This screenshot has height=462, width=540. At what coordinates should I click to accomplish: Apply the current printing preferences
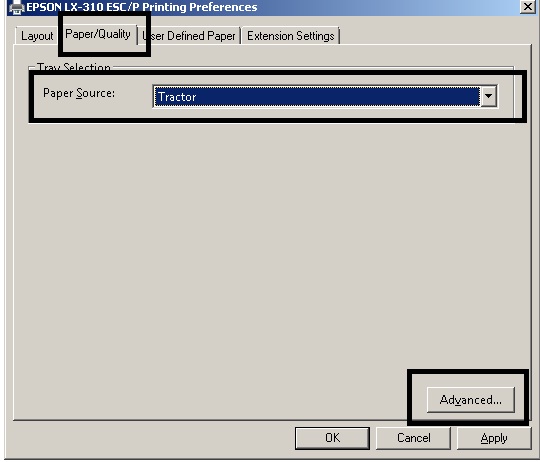[x=494, y=438]
